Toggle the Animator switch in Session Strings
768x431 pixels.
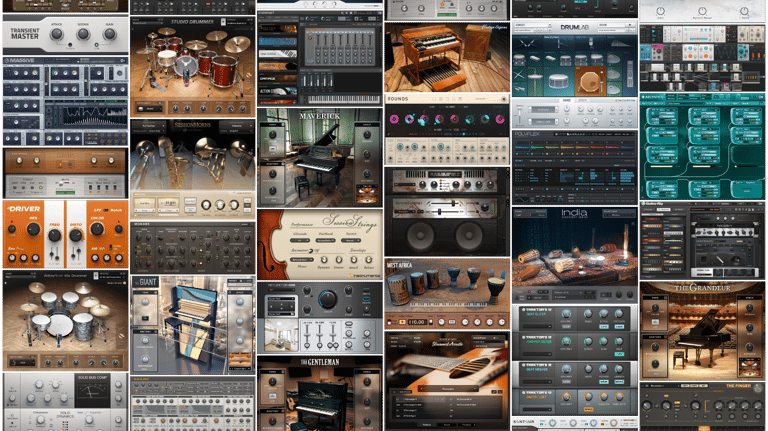310,250
